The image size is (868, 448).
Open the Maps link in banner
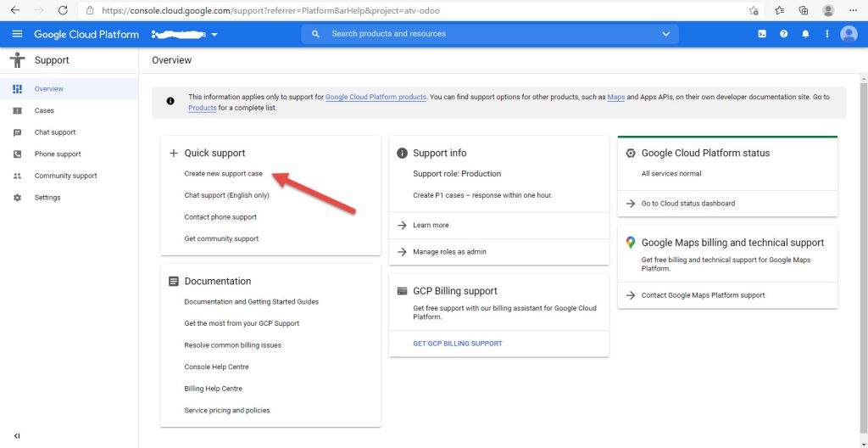point(615,97)
